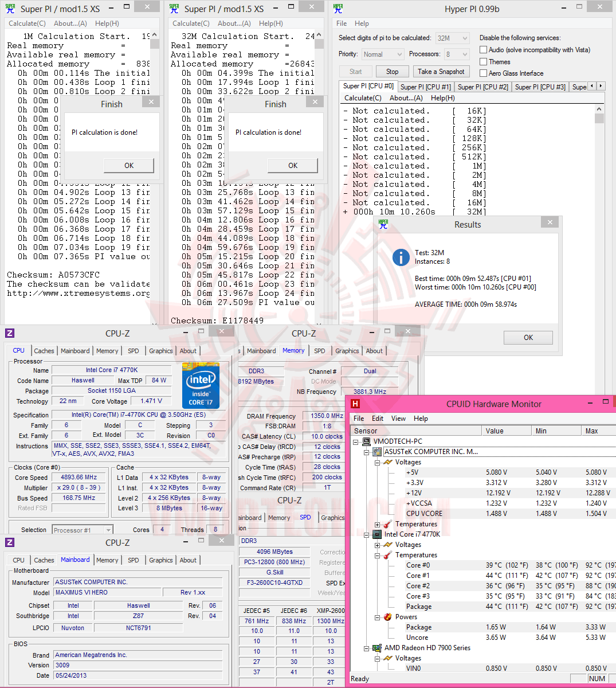Click the Sensor column header in Hardware Monitor
Image resolution: width=616 pixels, height=688 pixels.
tap(417, 431)
